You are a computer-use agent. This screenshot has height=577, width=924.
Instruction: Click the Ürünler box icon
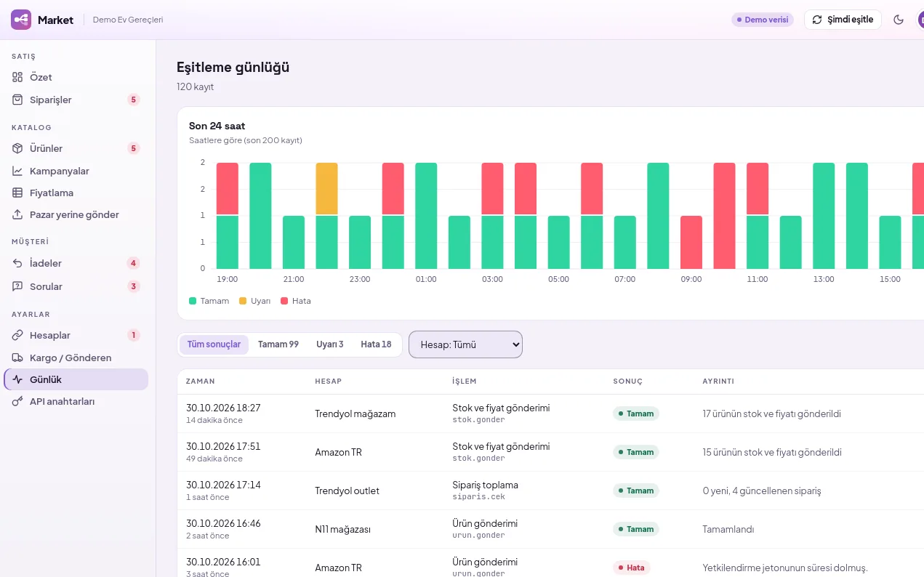(x=18, y=148)
